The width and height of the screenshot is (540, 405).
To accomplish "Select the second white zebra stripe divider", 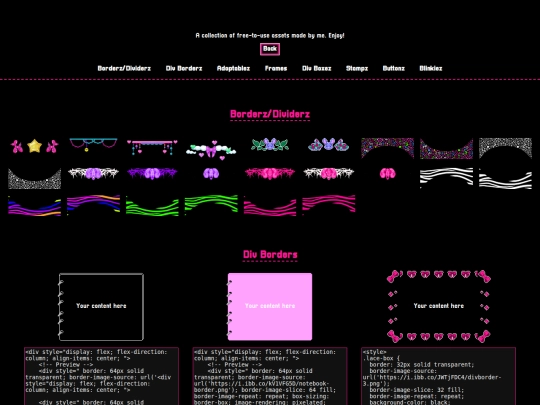I will (x=505, y=178).
